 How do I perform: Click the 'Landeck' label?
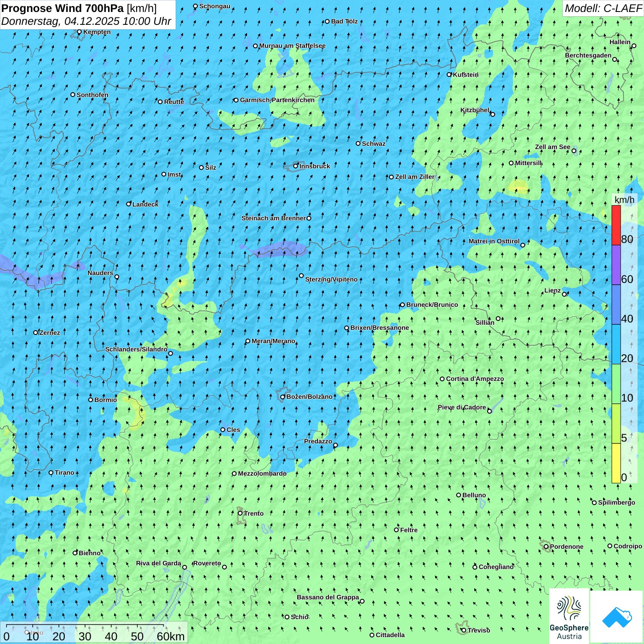click(145, 204)
